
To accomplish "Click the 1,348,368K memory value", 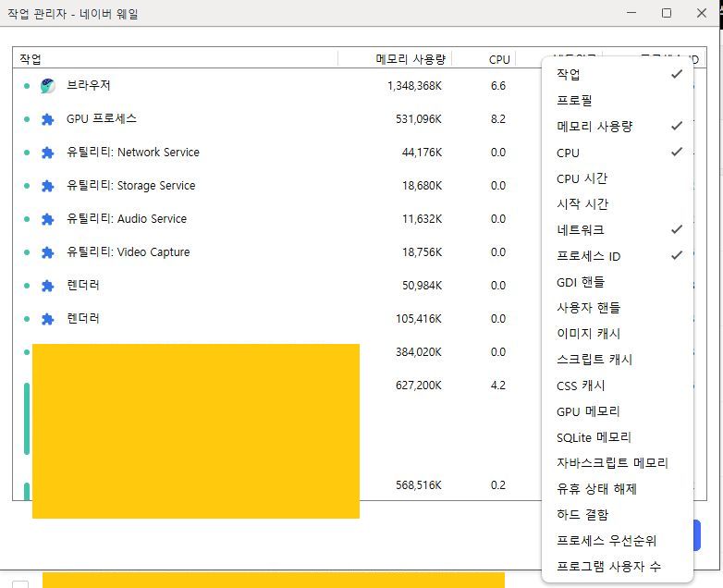I will click(414, 86).
